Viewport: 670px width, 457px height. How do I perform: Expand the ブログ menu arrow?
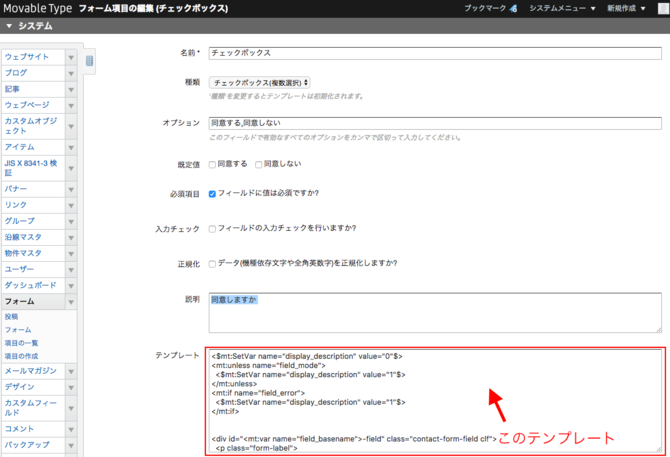point(71,73)
